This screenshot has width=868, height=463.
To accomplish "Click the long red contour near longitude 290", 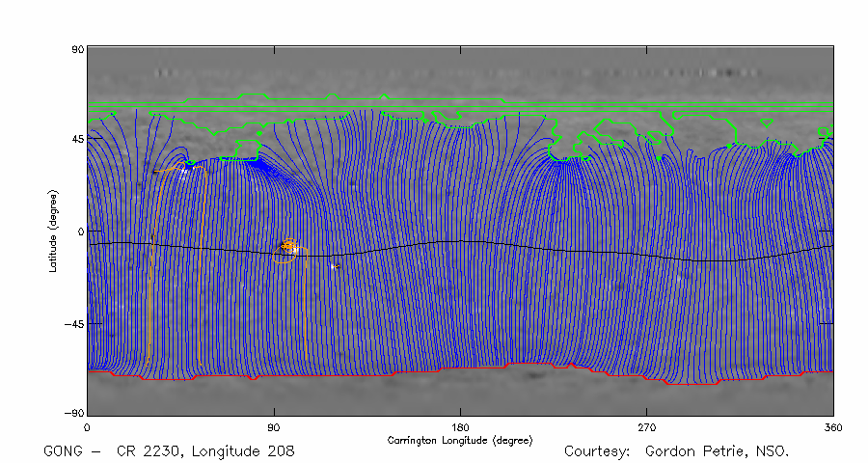I will (692, 383).
